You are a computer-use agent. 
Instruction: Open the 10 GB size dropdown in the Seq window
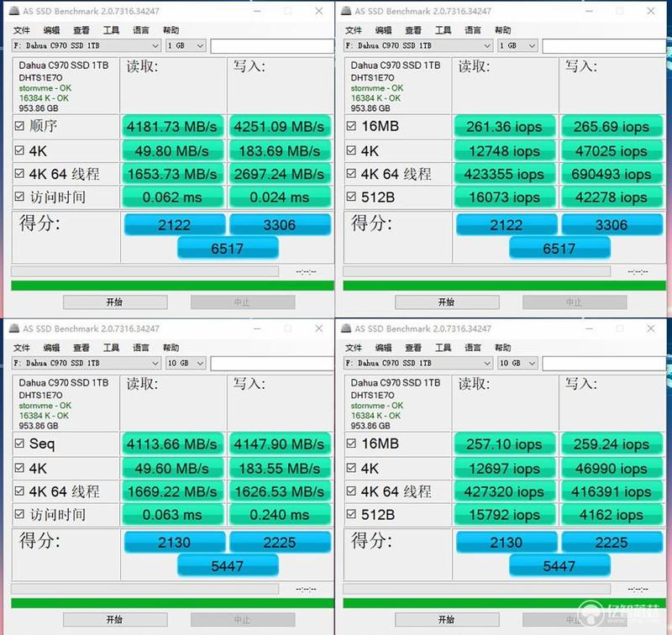186,363
